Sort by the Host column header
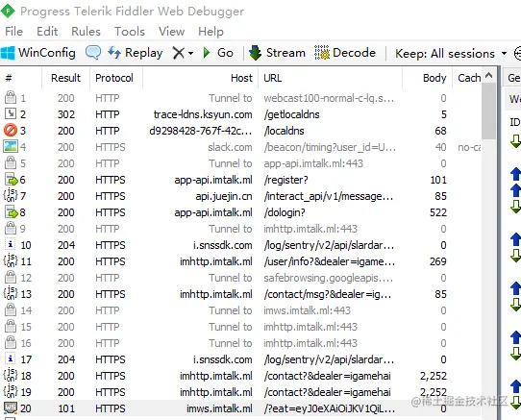521x420 pixels. (x=201, y=78)
